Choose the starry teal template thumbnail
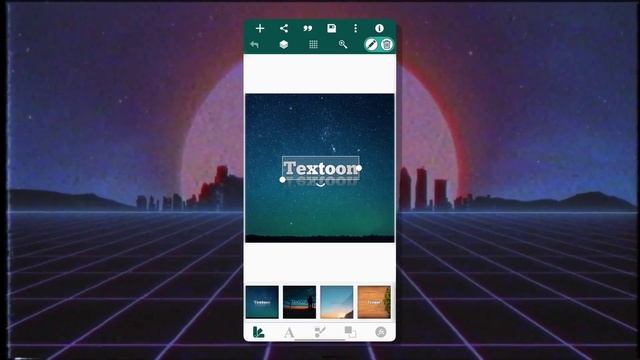 point(262,302)
